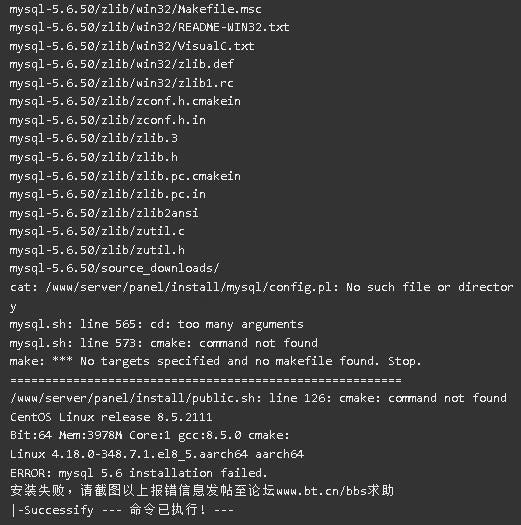
Task: Select the line 573 cmake not found error
Action: [x=163, y=343]
